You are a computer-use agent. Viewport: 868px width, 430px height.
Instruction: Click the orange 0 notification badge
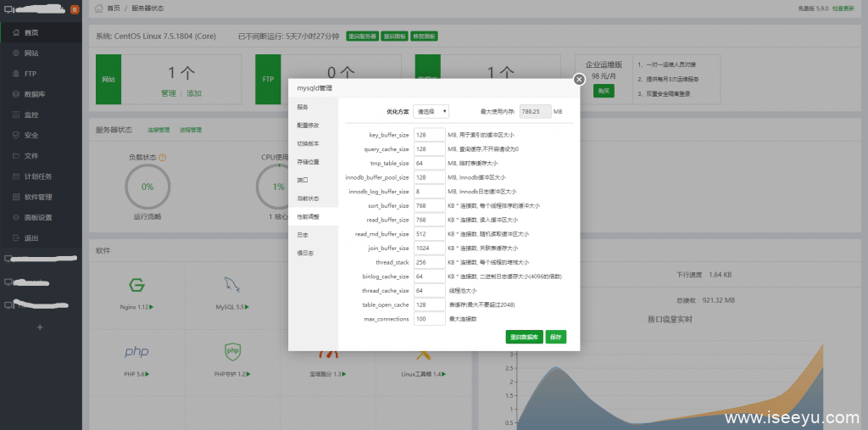pos(75,9)
